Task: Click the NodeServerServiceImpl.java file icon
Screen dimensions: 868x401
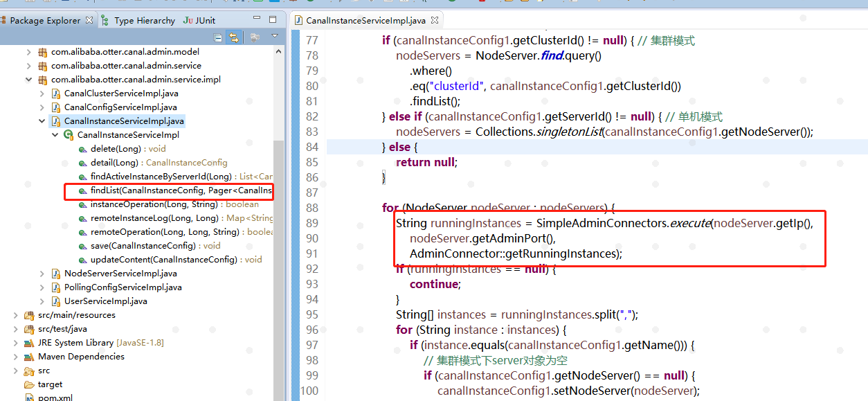Action: coord(55,274)
